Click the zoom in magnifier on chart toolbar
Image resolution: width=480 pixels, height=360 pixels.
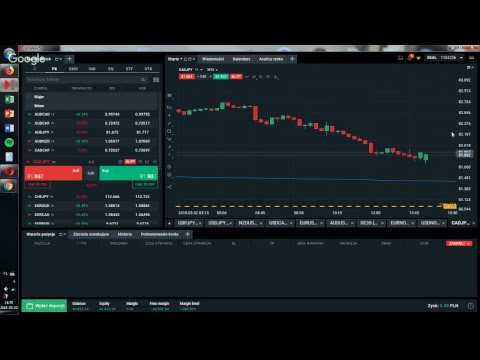click(x=261, y=77)
